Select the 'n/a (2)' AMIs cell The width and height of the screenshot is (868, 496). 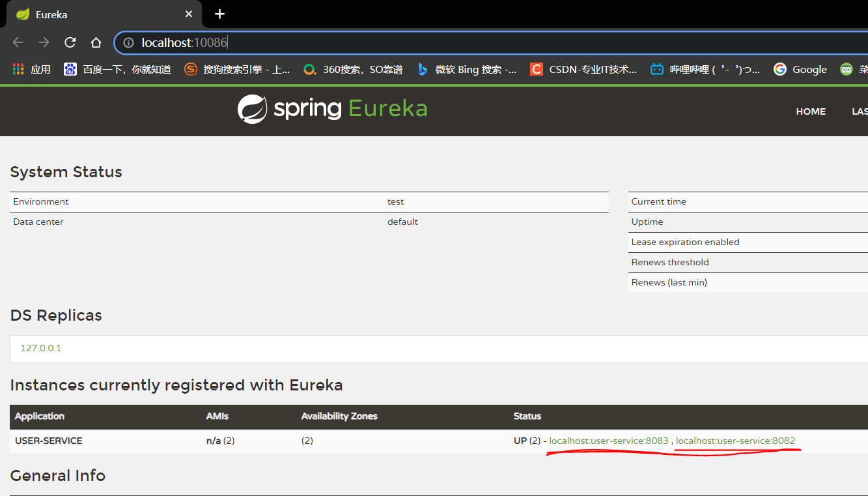click(x=221, y=441)
